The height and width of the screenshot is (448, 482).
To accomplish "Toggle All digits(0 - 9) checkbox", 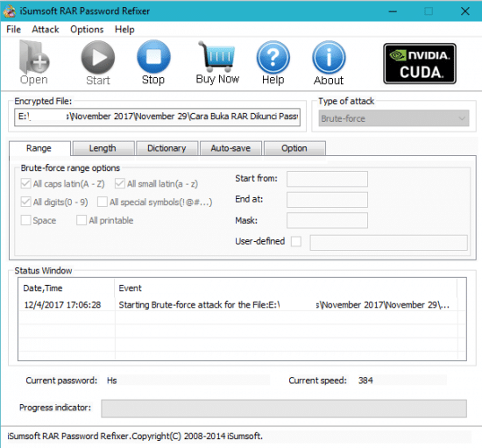I will [25, 202].
